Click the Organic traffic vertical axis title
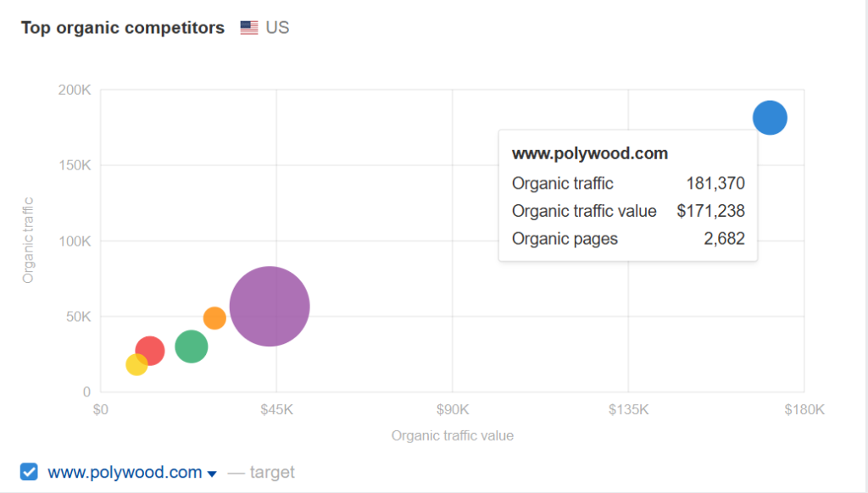868x493 pixels. pos(28,241)
